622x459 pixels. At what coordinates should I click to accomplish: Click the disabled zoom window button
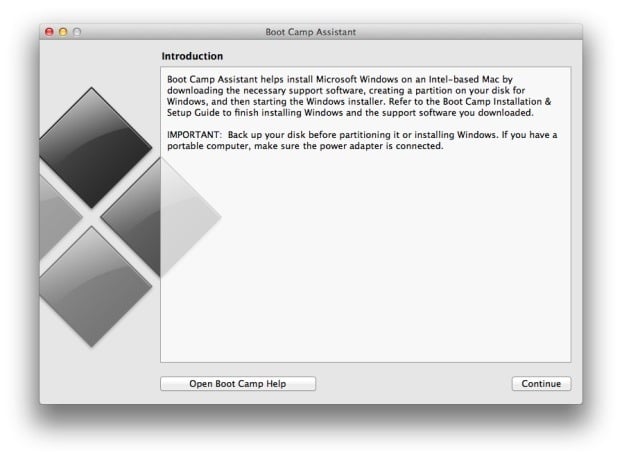pyautogui.click(x=77, y=32)
